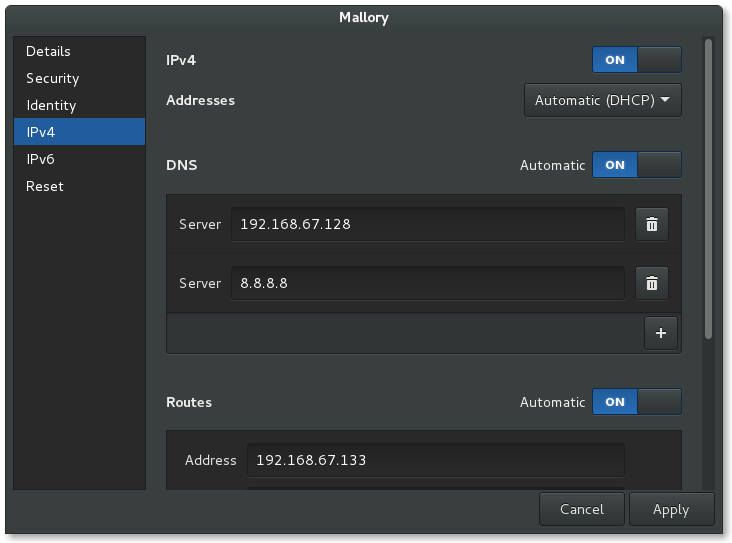Click the DNS section heading
Screen dimensions: 732x543
[x=182, y=165]
